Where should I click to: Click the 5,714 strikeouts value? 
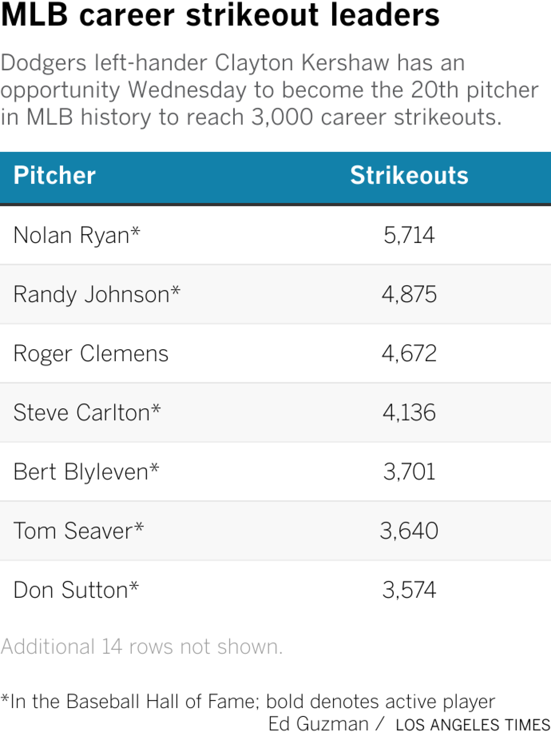tap(409, 235)
